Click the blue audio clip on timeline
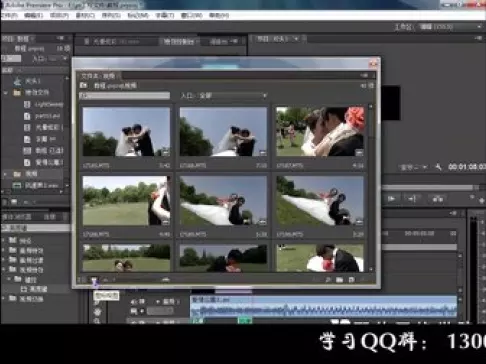The image size is (486, 364). (x=323, y=307)
